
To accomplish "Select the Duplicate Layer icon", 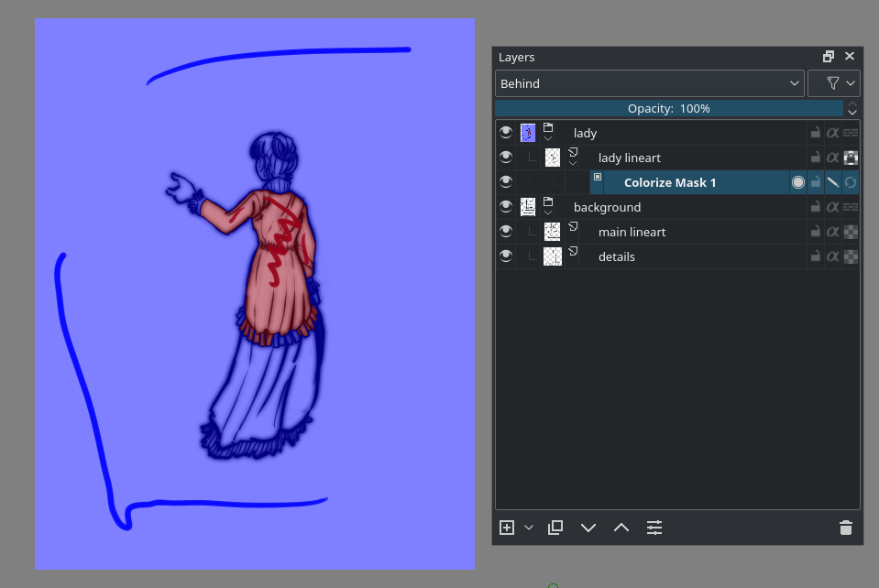I will [555, 528].
